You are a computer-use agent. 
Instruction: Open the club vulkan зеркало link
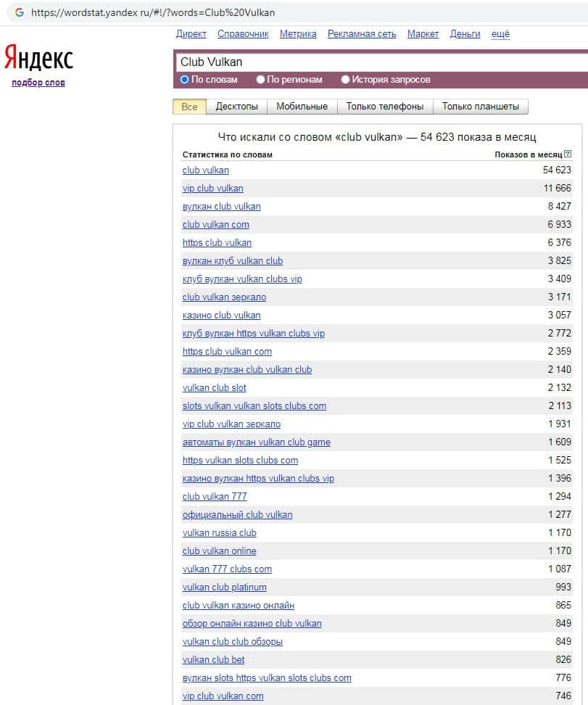tap(224, 297)
